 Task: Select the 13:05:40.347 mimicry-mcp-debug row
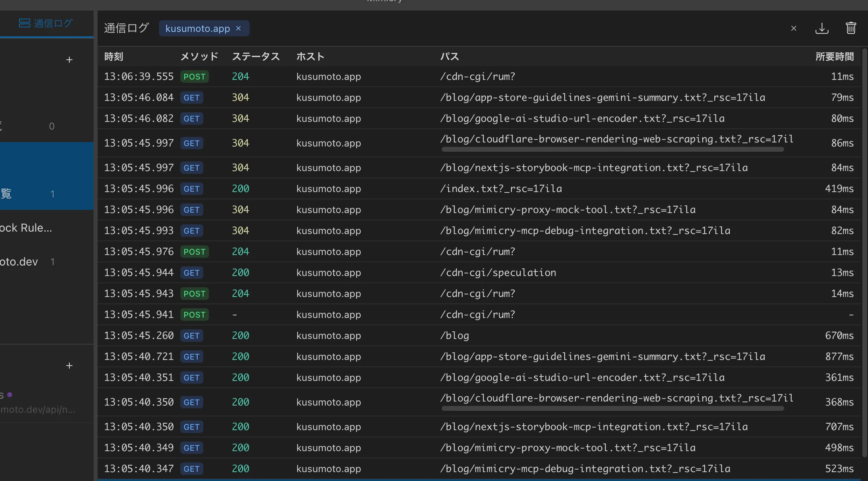click(479, 469)
